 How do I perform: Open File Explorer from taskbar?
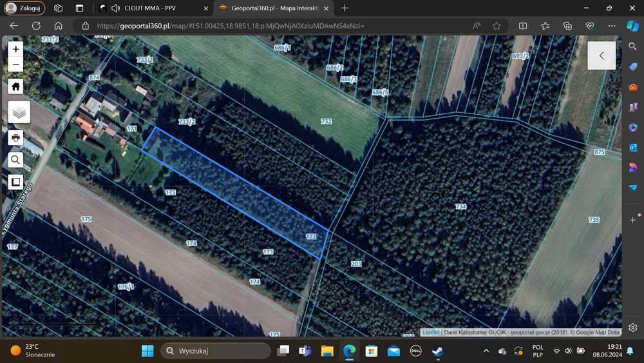(x=327, y=351)
